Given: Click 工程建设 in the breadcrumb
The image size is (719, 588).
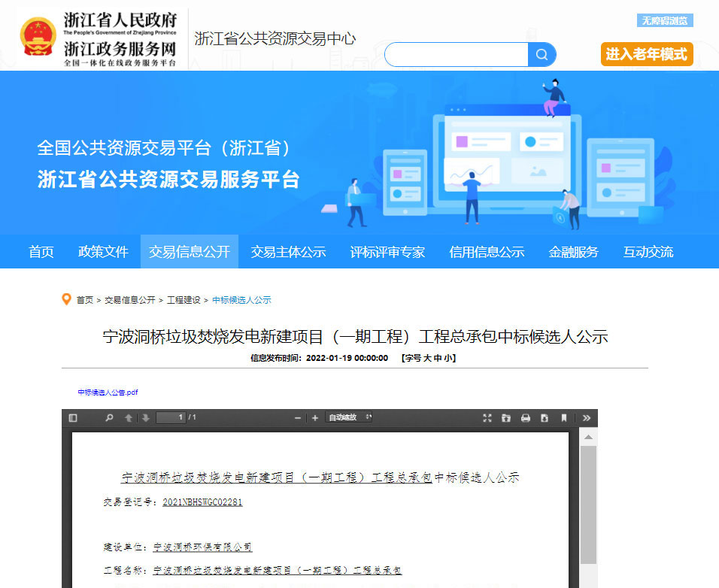Looking at the screenshot, I should (x=184, y=300).
